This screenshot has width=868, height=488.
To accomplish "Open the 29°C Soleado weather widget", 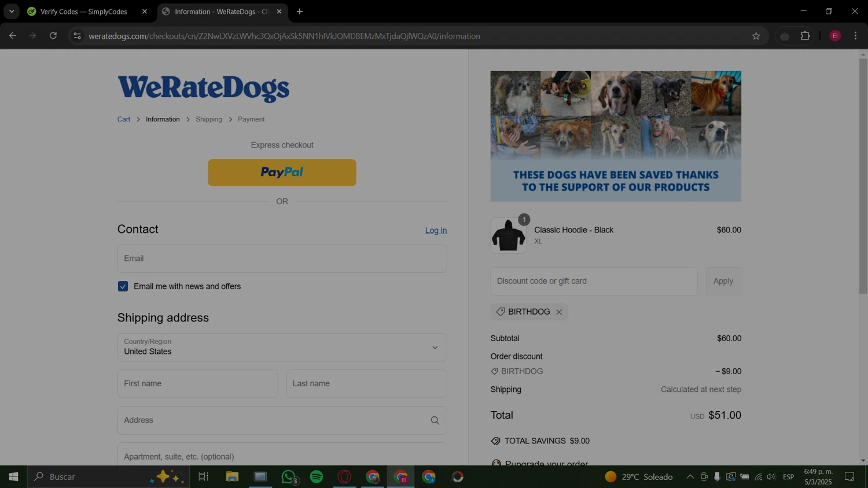I will point(639,477).
